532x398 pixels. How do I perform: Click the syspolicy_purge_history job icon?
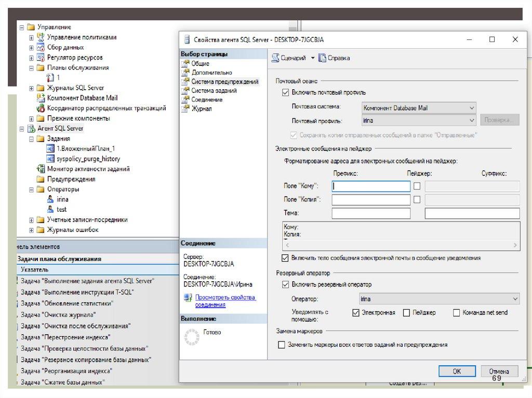(x=51, y=159)
